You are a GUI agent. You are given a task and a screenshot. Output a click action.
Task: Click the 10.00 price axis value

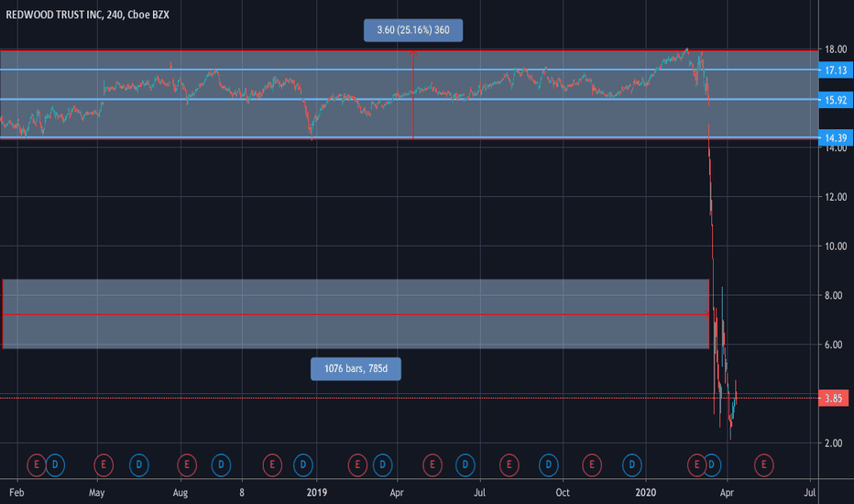click(836, 247)
